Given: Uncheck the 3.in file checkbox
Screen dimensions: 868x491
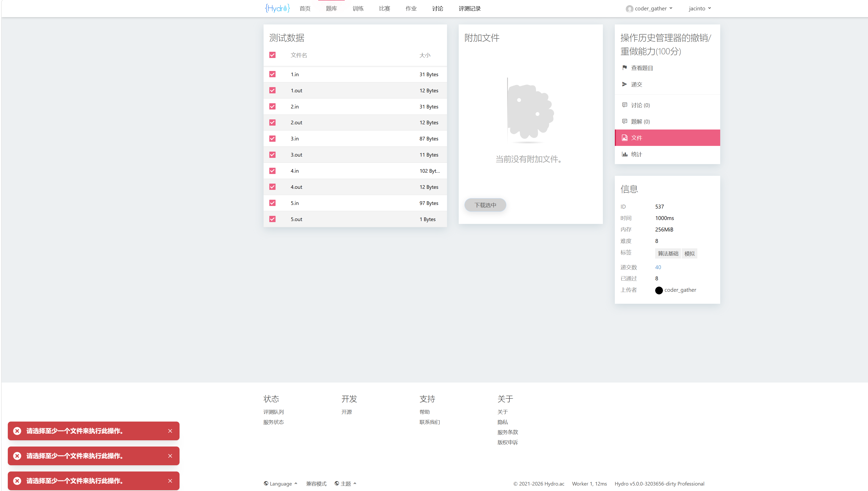Looking at the screenshot, I should coord(272,139).
